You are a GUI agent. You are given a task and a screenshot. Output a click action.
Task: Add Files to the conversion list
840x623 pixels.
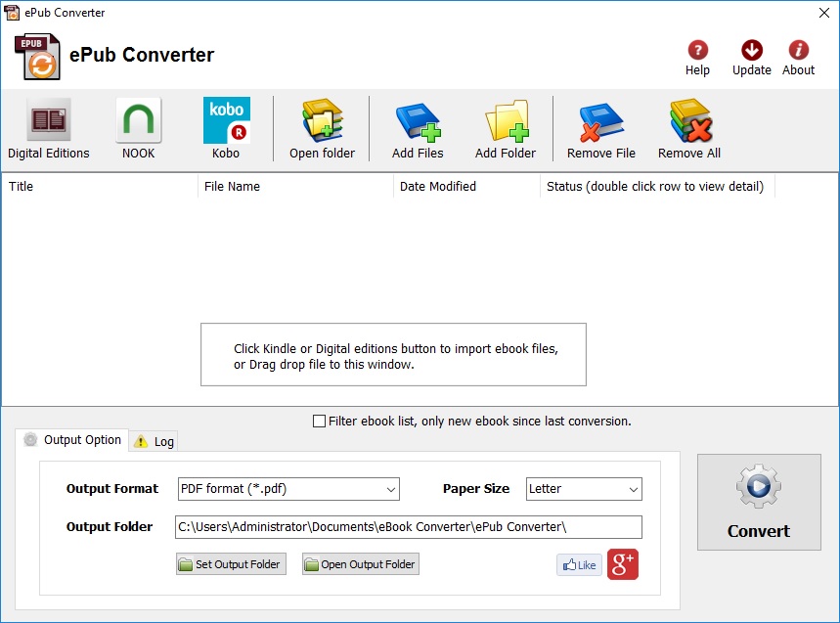click(x=418, y=129)
